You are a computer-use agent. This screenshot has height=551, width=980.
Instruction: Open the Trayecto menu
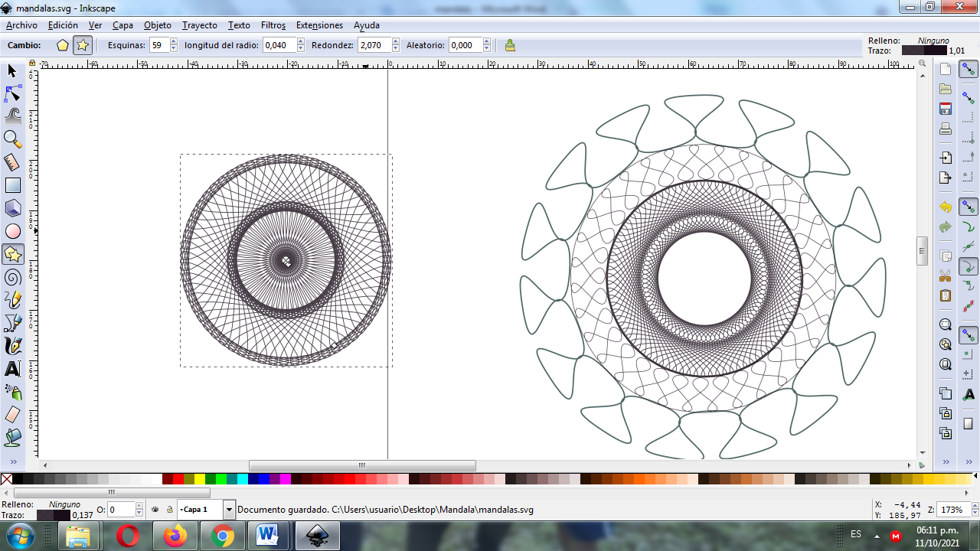pyautogui.click(x=200, y=25)
